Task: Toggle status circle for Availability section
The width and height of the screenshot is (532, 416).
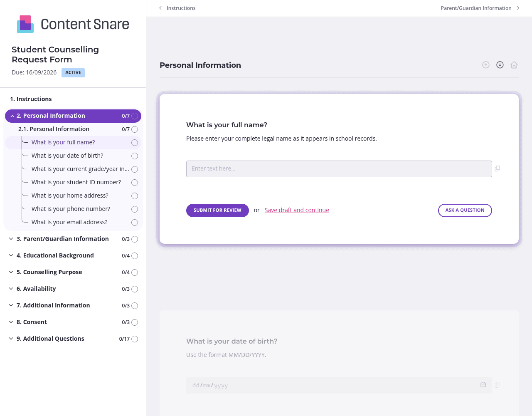Action: coord(135,289)
